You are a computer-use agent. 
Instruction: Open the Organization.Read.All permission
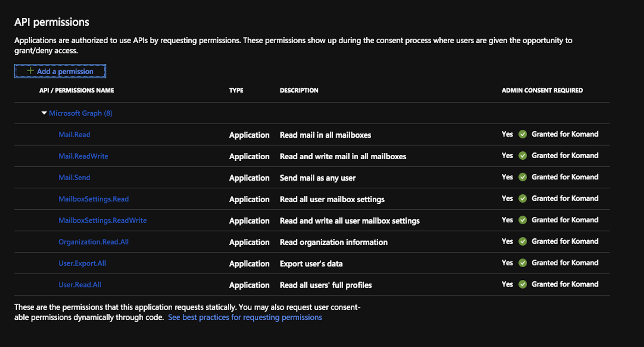click(x=93, y=242)
